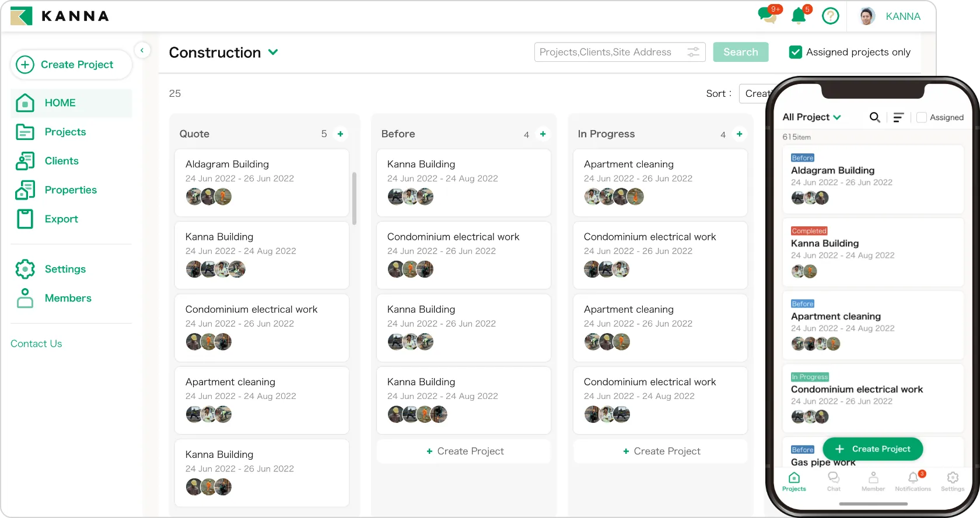The height and width of the screenshot is (518, 980).
Task: Click the help question mark icon
Action: 830,16
